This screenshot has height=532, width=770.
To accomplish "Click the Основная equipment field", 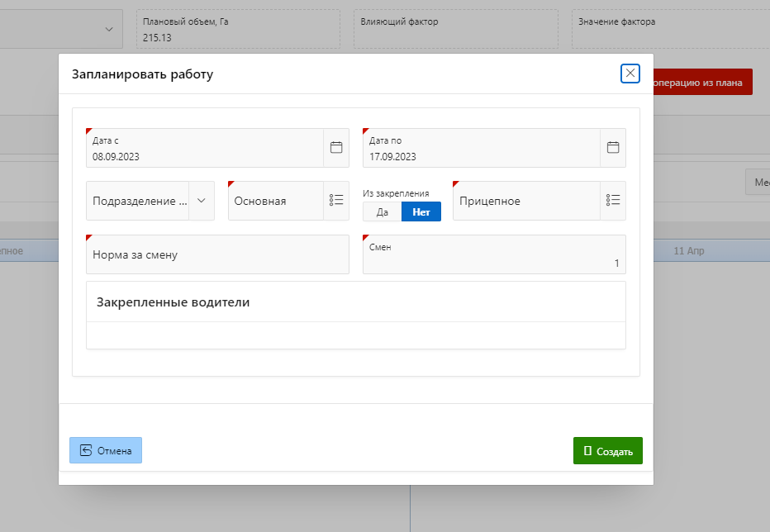I will (274, 201).
